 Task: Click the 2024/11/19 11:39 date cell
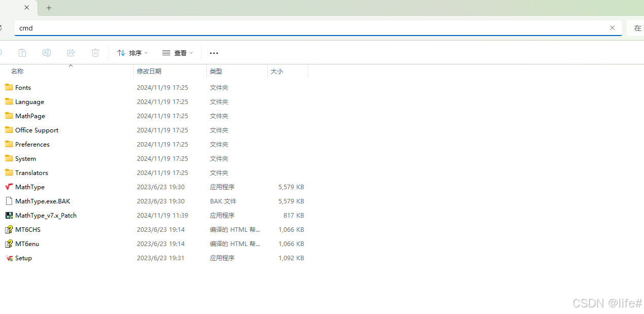coord(162,216)
